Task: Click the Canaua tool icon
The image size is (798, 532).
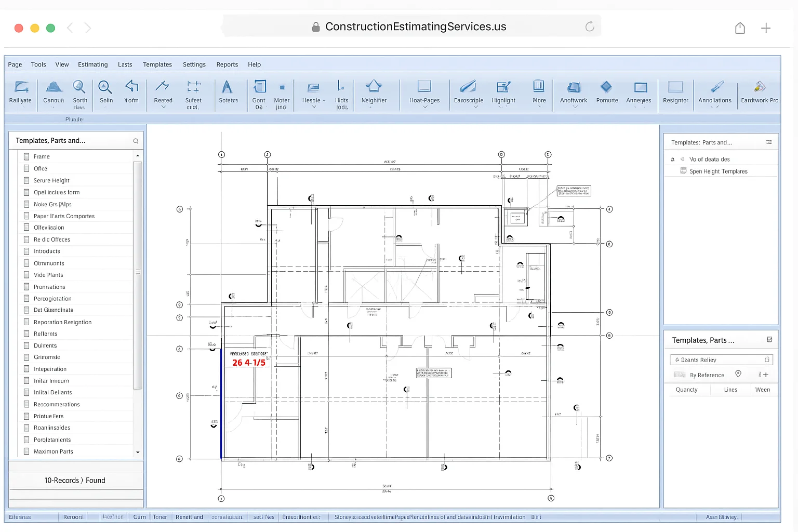Action: coord(54,87)
